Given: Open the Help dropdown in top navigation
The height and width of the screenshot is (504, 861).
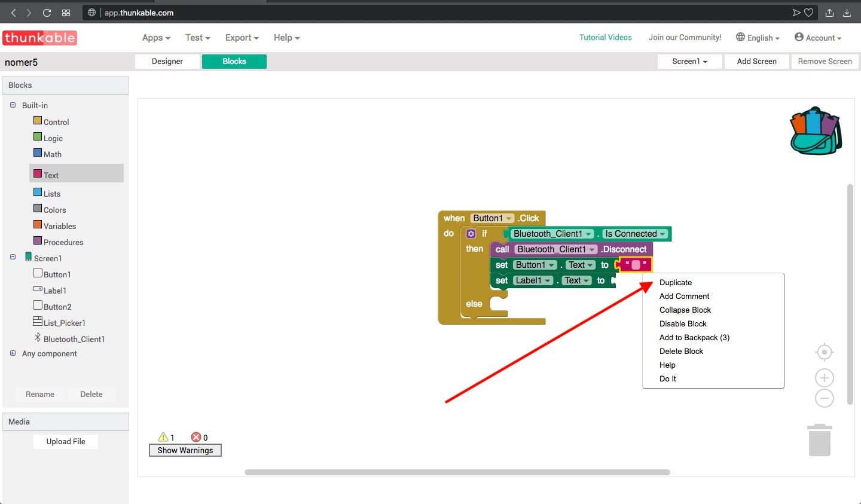Looking at the screenshot, I should (287, 38).
